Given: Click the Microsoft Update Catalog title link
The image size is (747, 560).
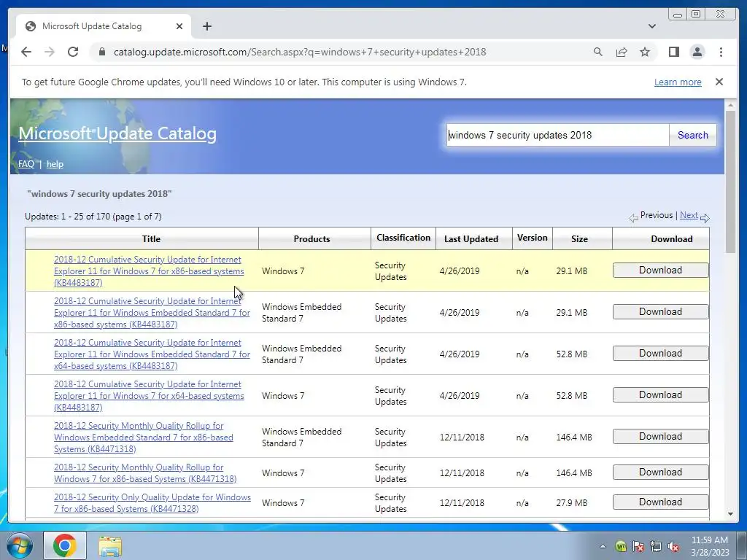Looking at the screenshot, I should click(x=117, y=133).
